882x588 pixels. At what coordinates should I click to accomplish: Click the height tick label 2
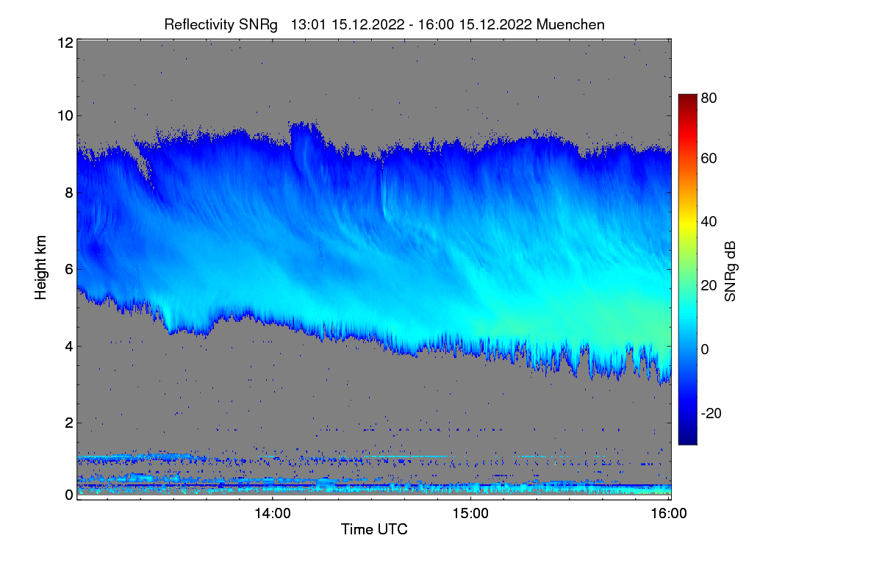pyautogui.click(x=68, y=422)
